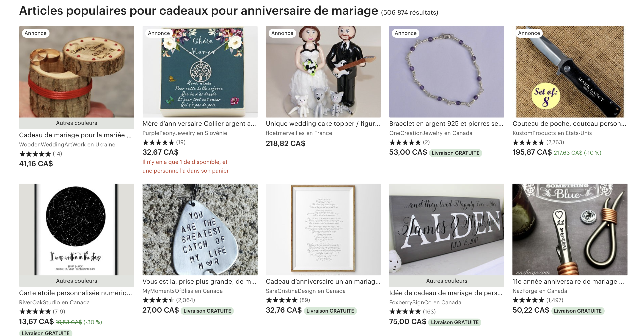Click 'Autres couleurs' under star map
This screenshot has height=336, width=644.
pyautogui.click(x=77, y=281)
